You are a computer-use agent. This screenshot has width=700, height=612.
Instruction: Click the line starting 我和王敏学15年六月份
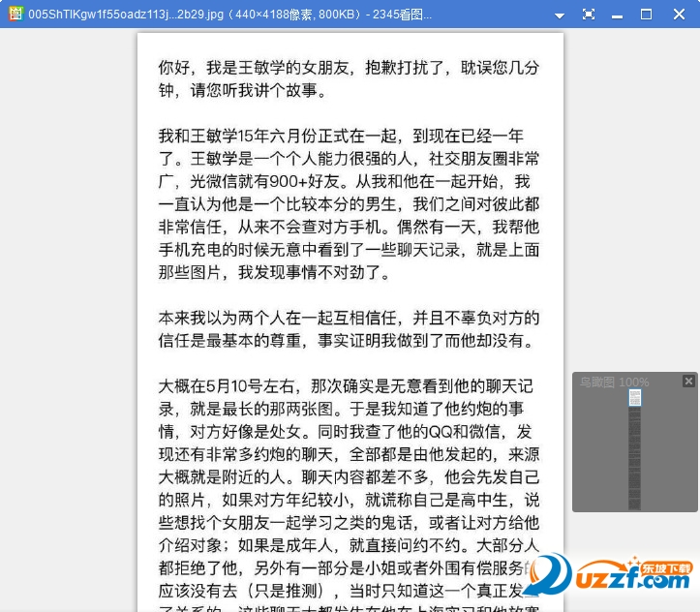(341, 136)
